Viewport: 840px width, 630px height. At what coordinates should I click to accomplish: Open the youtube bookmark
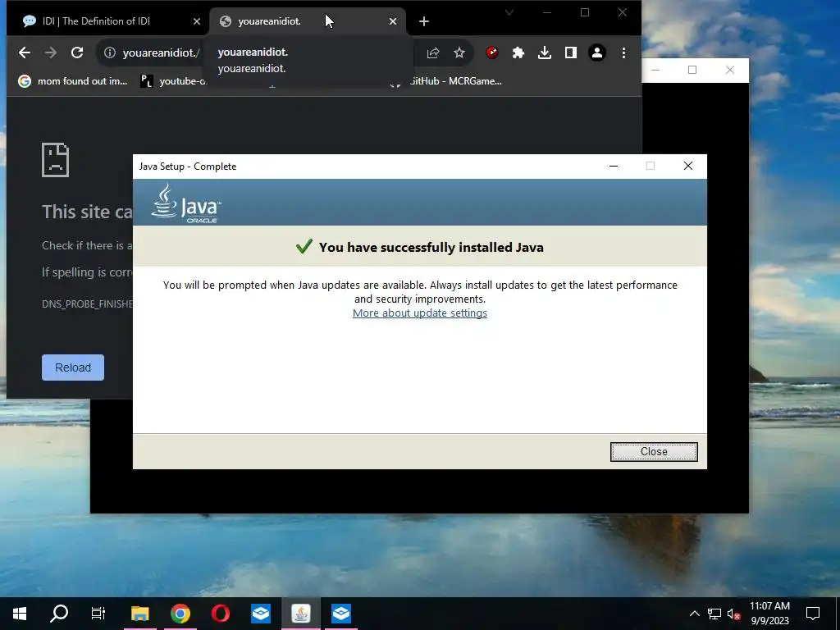coord(174,81)
